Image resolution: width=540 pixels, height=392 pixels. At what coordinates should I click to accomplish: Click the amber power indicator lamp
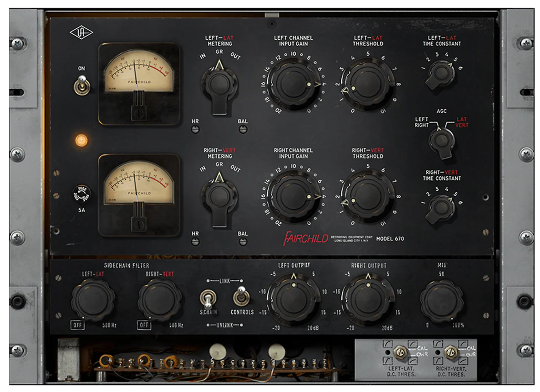tap(82, 140)
